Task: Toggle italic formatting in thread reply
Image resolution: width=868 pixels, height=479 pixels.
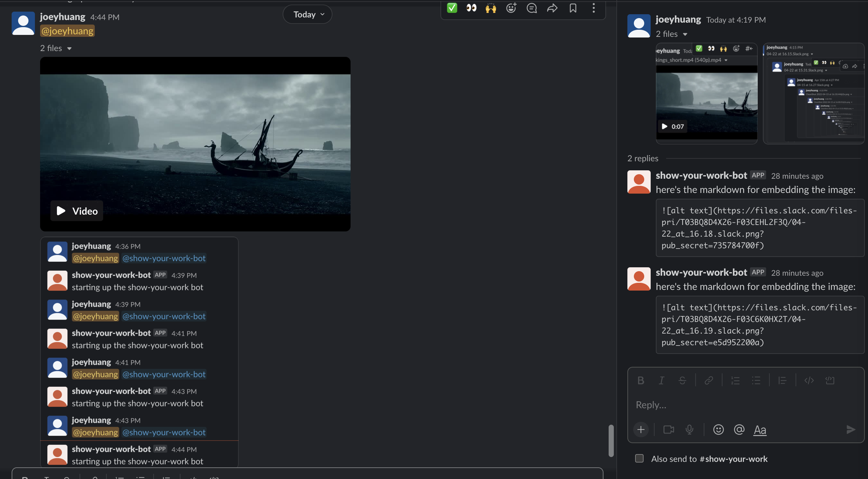Action: click(661, 381)
